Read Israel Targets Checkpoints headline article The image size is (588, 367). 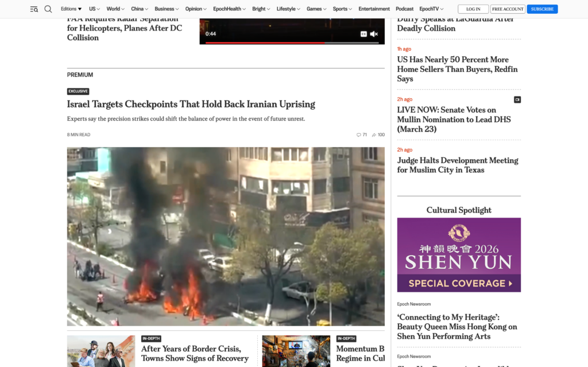tap(191, 105)
